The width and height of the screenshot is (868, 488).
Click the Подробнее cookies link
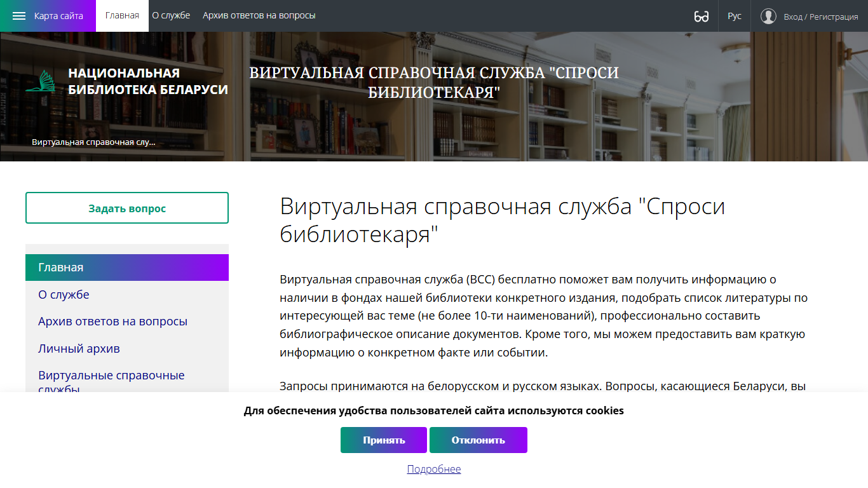coord(434,469)
